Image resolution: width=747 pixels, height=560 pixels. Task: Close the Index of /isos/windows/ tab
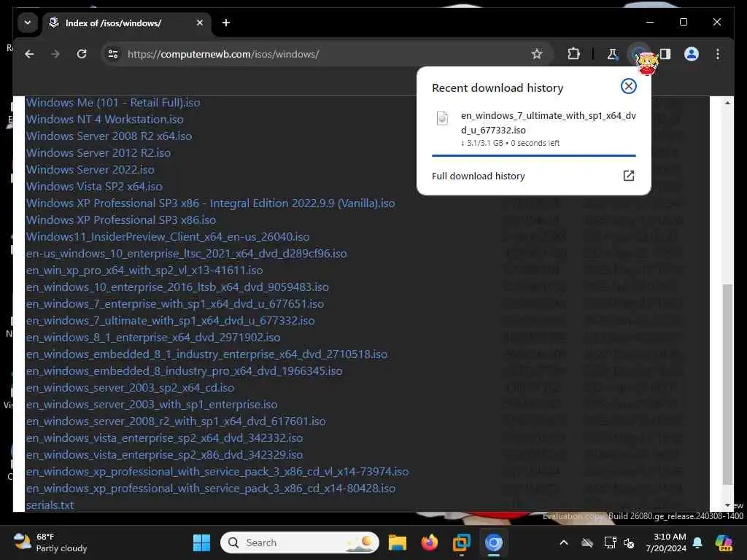[x=200, y=23]
